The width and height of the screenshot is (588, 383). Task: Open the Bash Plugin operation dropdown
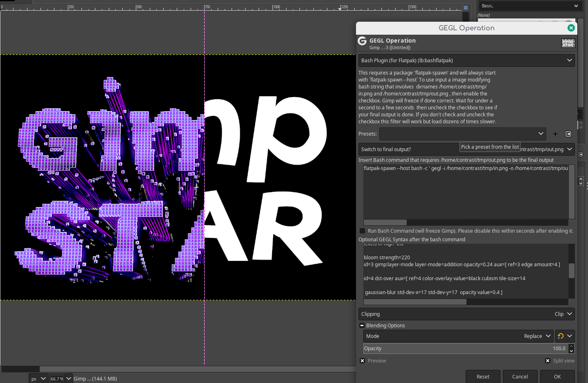466,60
